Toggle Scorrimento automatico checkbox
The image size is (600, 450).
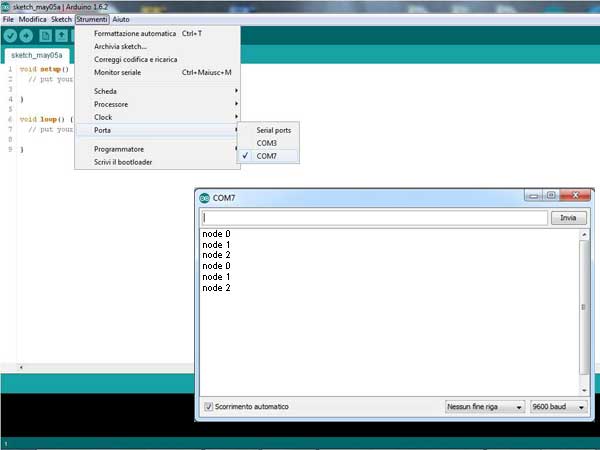tap(209, 406)
